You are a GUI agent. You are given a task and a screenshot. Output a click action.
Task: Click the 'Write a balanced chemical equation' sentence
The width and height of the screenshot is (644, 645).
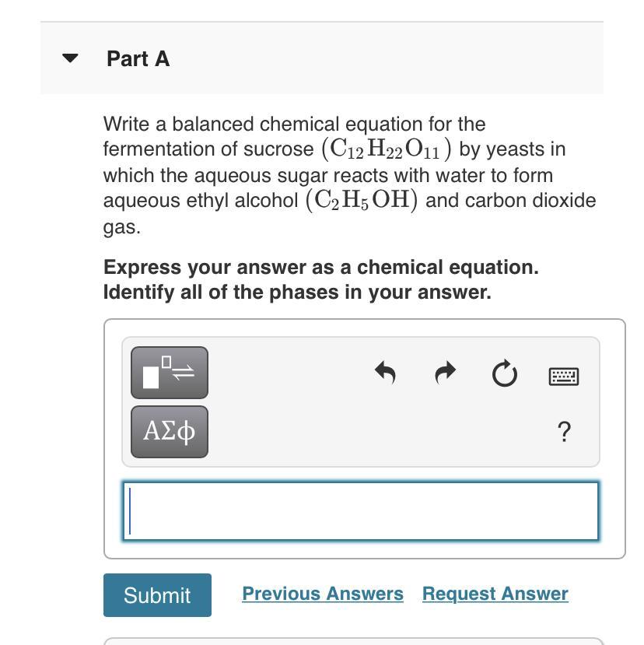295,124
